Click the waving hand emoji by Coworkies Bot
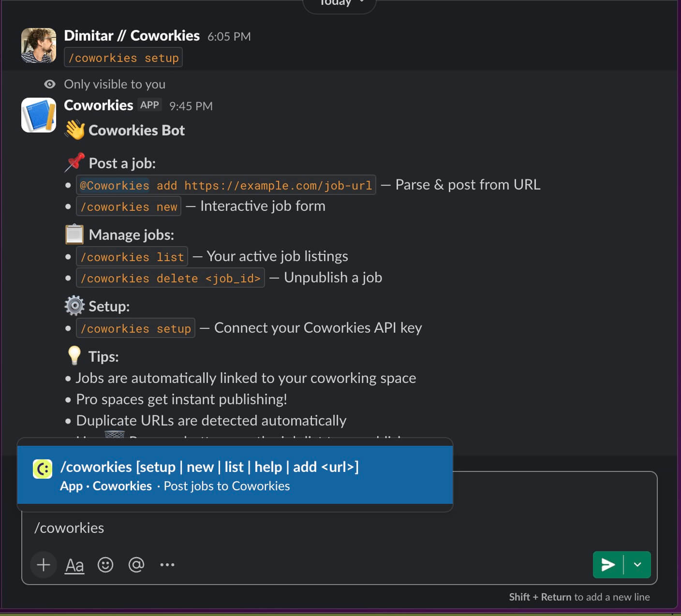 (x=74, y=131)
